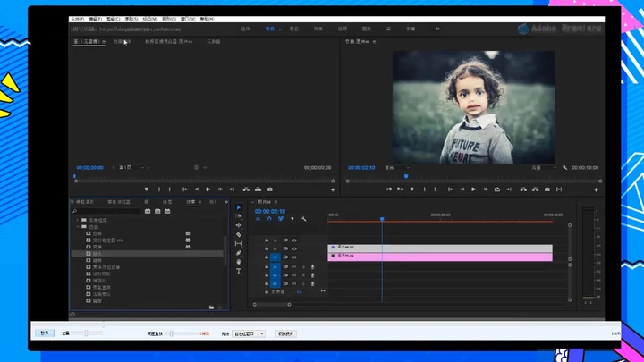Switch to the Effect Controls tab in Source panel
The image size is (644, 362).
[x=123, y=41]
